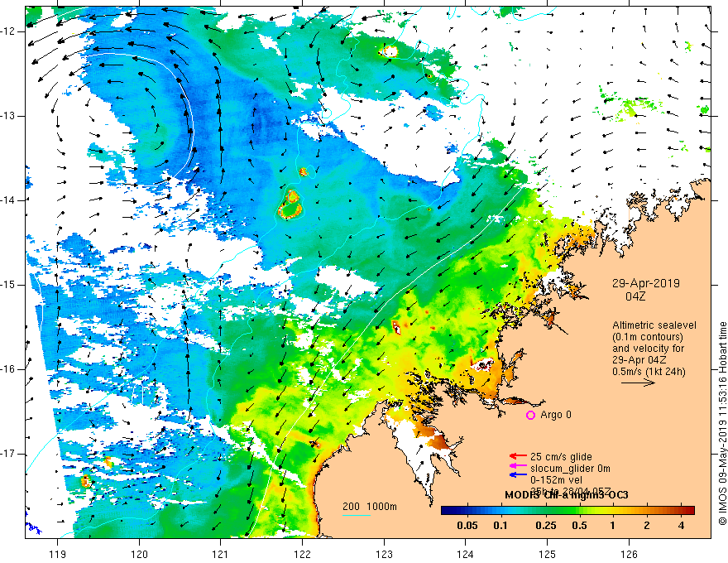Click the -15 latitude axis label
This screenshot has width=728, height=563.
8,285
